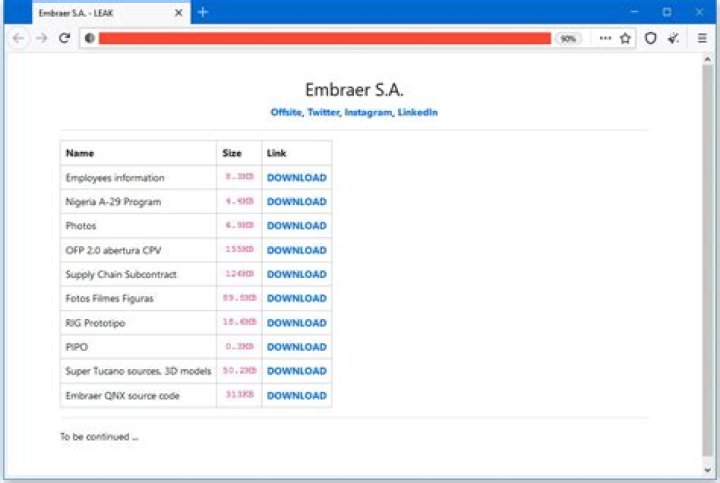720x483 pixels.
Task: Open a new tab with plus button
Action: (203, 12)
